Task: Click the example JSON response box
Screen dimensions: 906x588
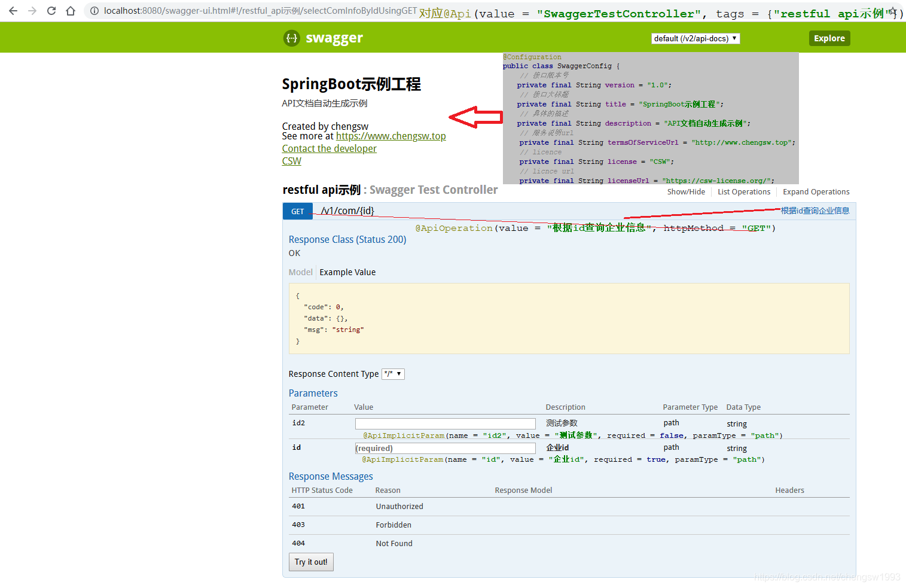Action: [569, 319]
